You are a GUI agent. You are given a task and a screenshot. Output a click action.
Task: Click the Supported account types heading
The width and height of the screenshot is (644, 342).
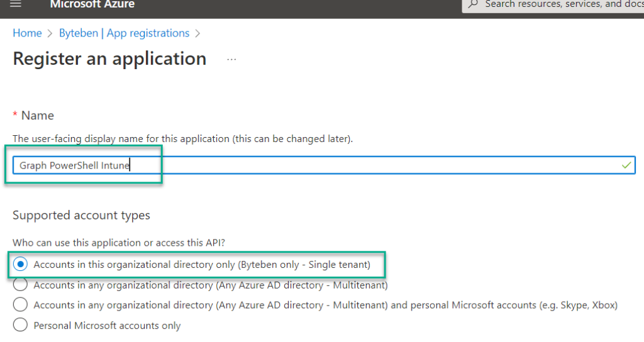click(x=81, y=216)
